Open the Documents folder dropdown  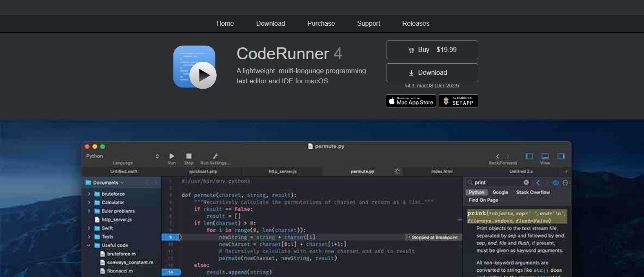tap(104, 183)
